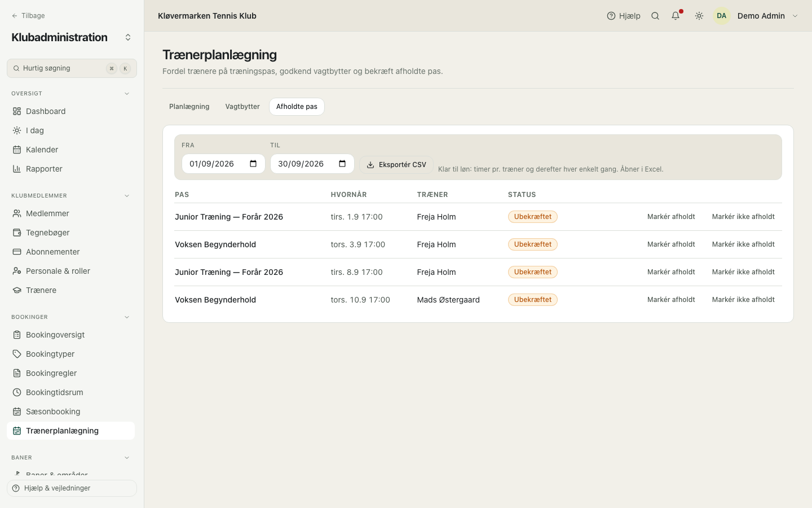Click the Fra date 01/09/2026 field
The height and width of the screenshot is (508, 812).
223,164
